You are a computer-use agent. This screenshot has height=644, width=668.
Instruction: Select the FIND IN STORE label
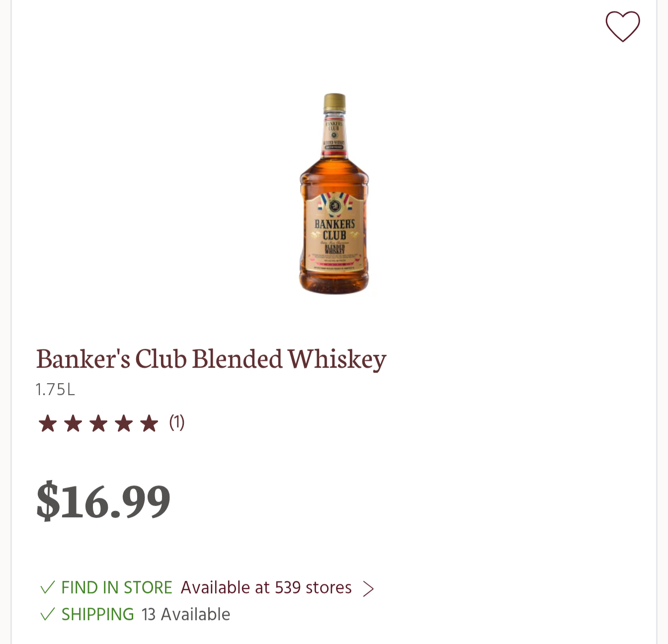tap(117, 588)
